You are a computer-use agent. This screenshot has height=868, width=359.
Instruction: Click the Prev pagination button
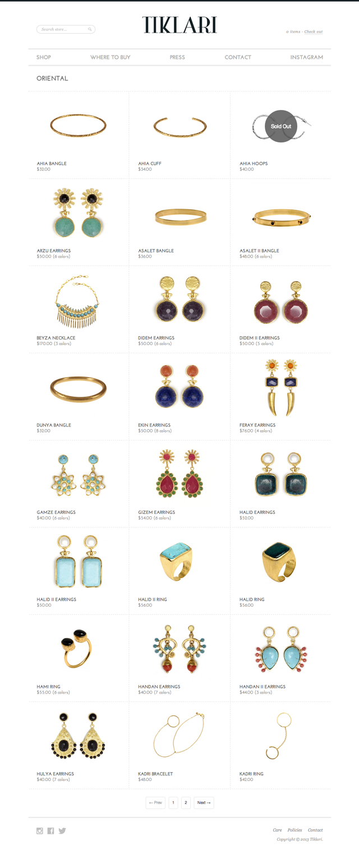[155, 803]
